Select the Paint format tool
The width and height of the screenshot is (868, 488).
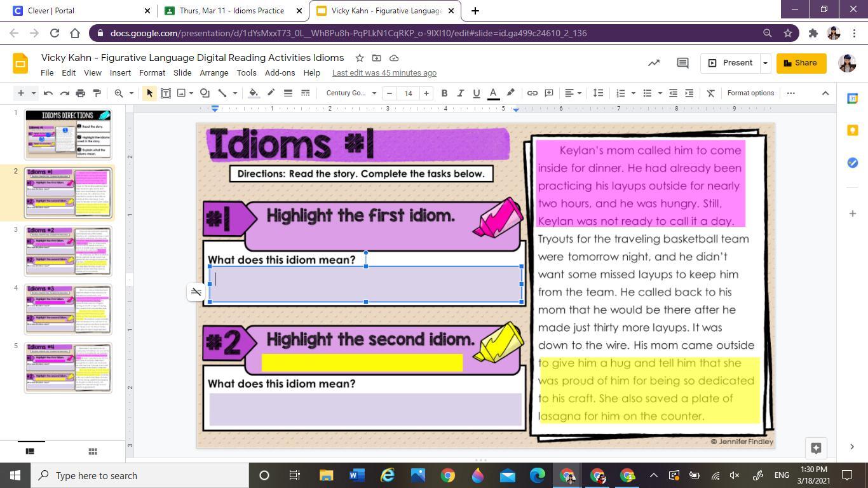point(97,93)
